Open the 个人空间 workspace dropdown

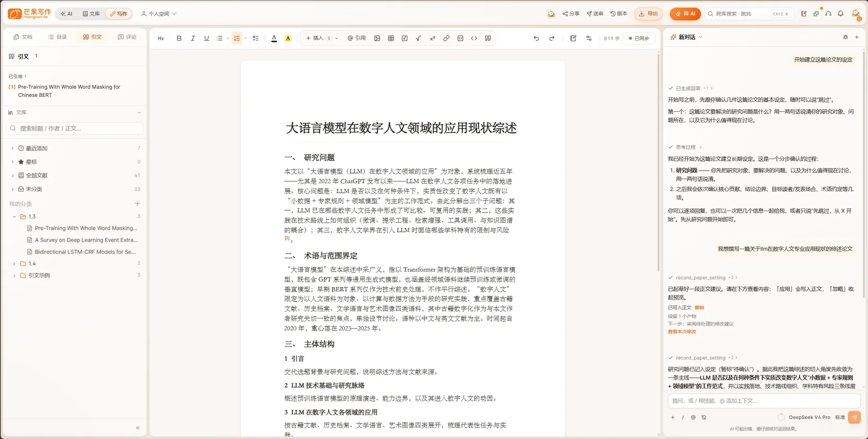coord(159,13)
